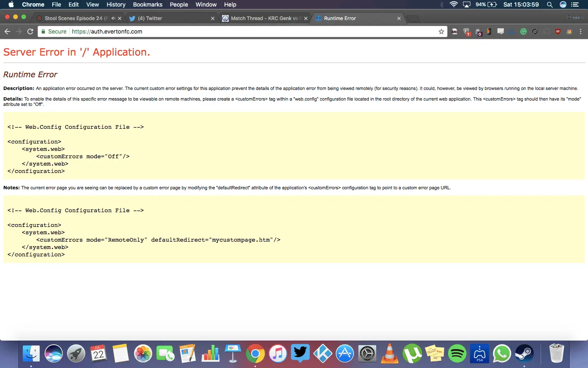Open the File menu

click(56, 4)
